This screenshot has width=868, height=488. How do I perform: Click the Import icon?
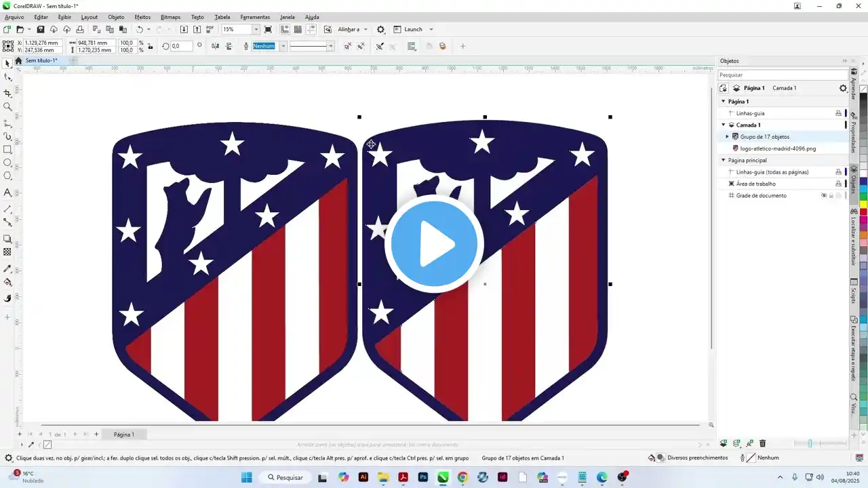point(184,29)
